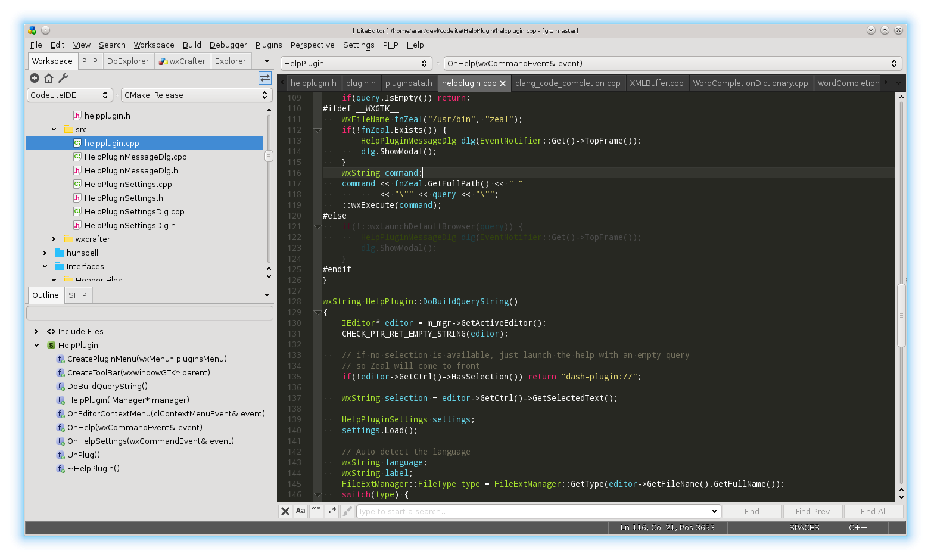Click the Interfaces project folder icon
The image size is (931, 560).
(x=59, y=266)
